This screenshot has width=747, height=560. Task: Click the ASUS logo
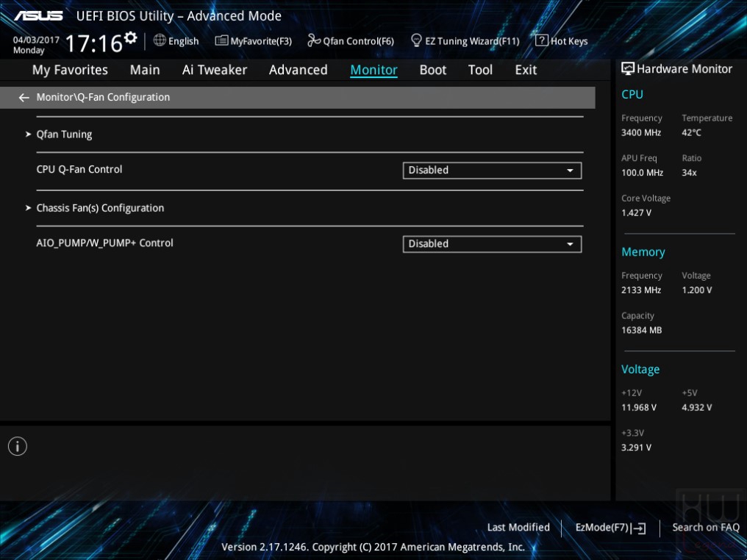pyautogui.click(x=38, y=16)
